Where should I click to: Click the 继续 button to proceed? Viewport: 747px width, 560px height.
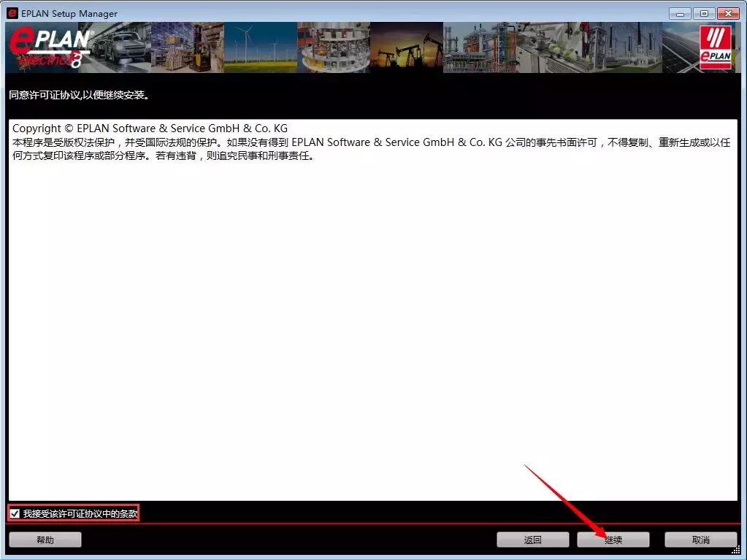[x=613, y=539]
